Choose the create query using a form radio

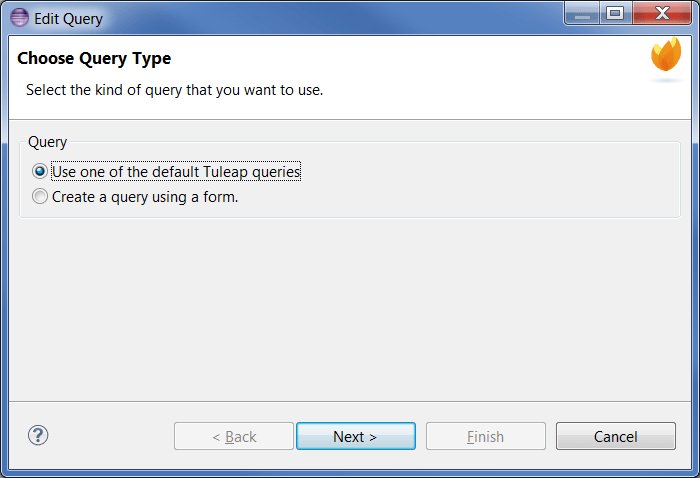[40, 197]
